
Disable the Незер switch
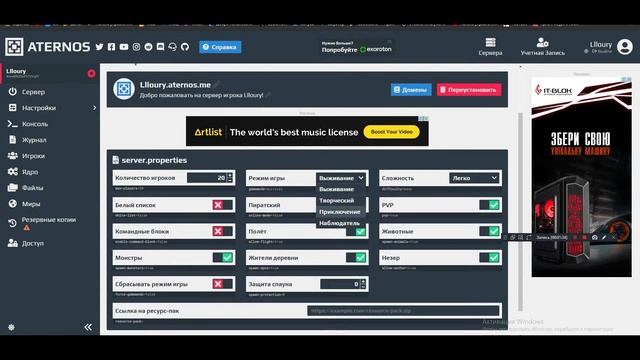coord(489,258)
